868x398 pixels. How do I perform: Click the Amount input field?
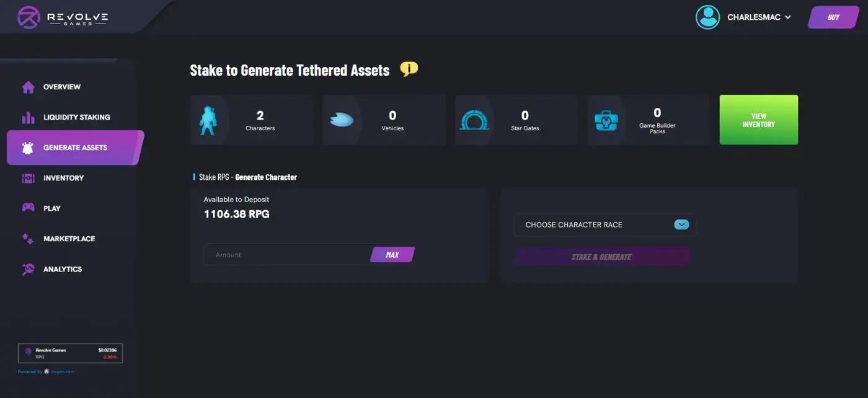pyautogui.click(x=286, y=255)
